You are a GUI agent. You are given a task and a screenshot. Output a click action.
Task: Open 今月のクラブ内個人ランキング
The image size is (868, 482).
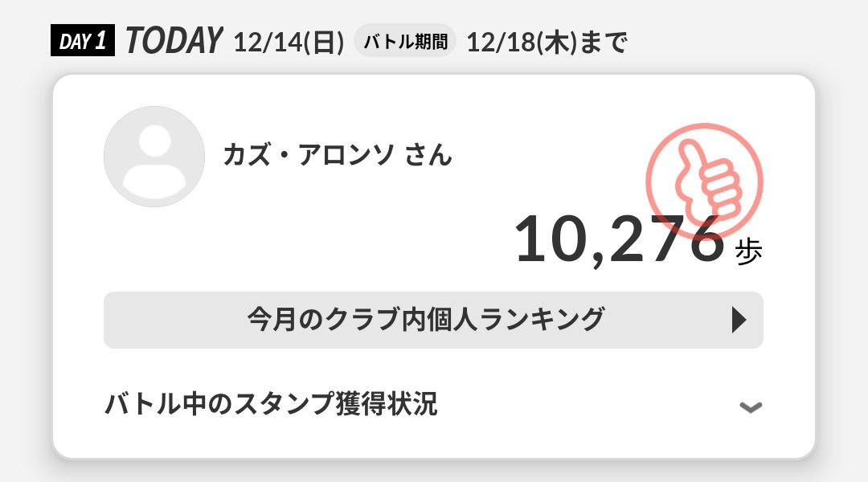tap(425, 320)
